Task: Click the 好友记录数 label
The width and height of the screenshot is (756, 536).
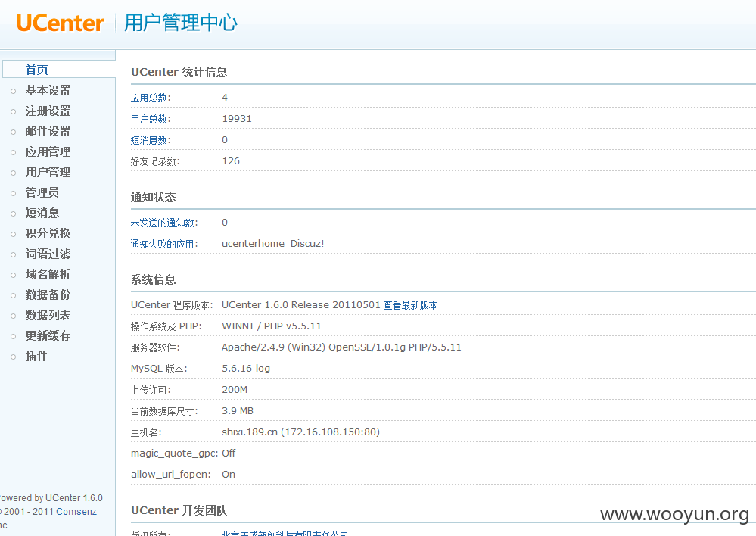Action: coord(154,161)
